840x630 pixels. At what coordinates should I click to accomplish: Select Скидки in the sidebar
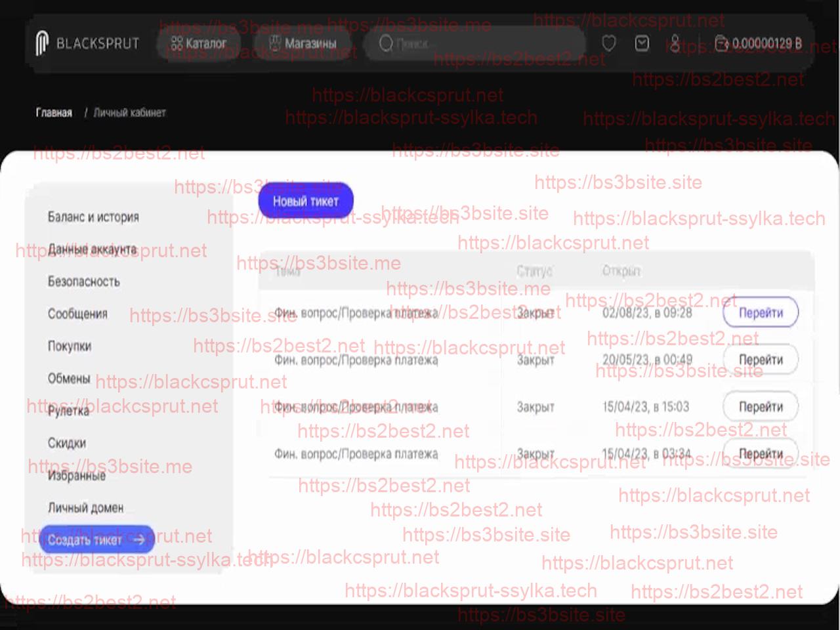pyautogui.click(x=66, y=443)
